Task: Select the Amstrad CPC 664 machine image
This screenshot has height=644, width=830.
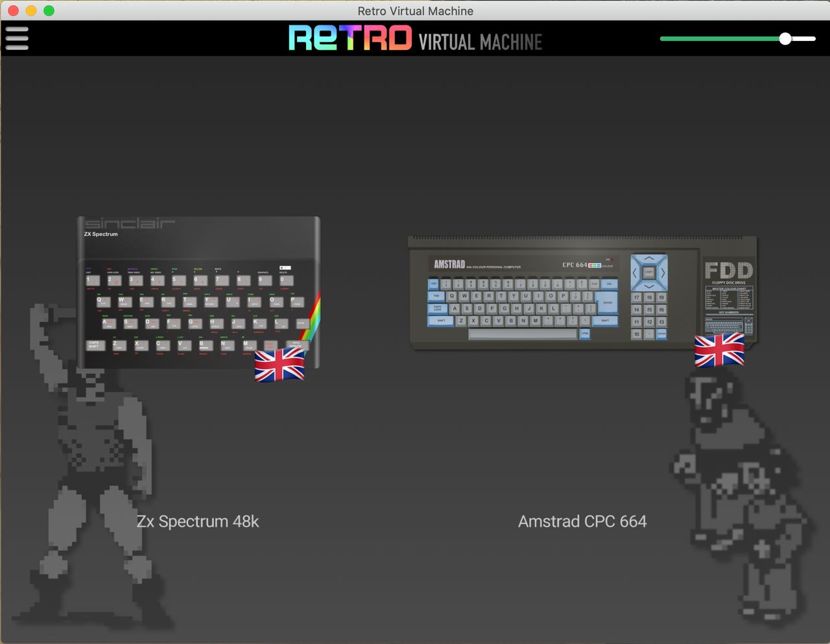Action: point(582,292)
